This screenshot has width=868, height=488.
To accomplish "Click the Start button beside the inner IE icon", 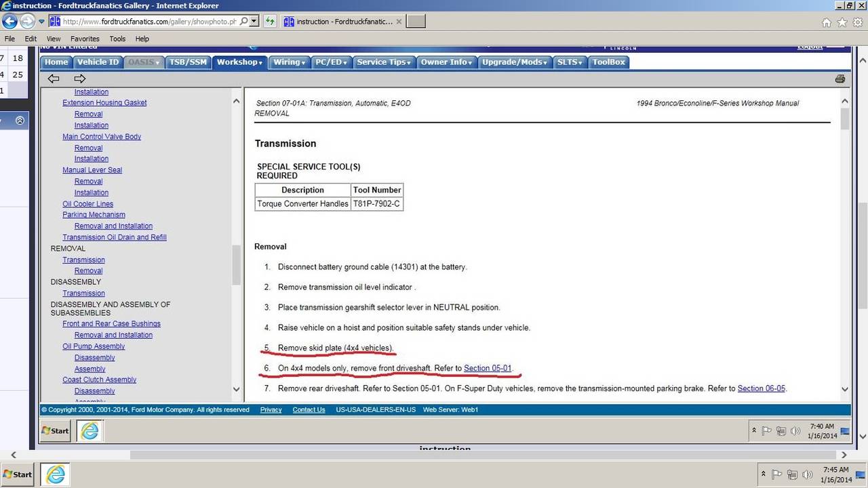I will tap(56, 430).
